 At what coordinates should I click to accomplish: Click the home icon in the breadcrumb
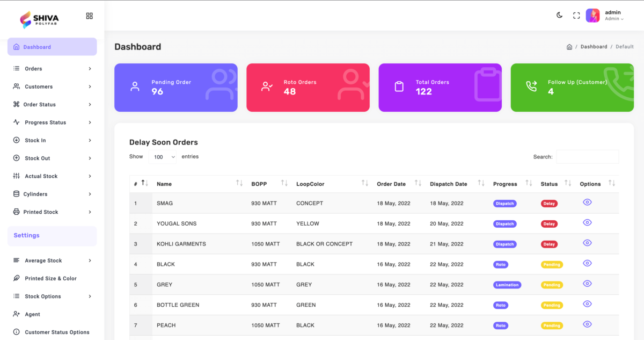[569, 47]
